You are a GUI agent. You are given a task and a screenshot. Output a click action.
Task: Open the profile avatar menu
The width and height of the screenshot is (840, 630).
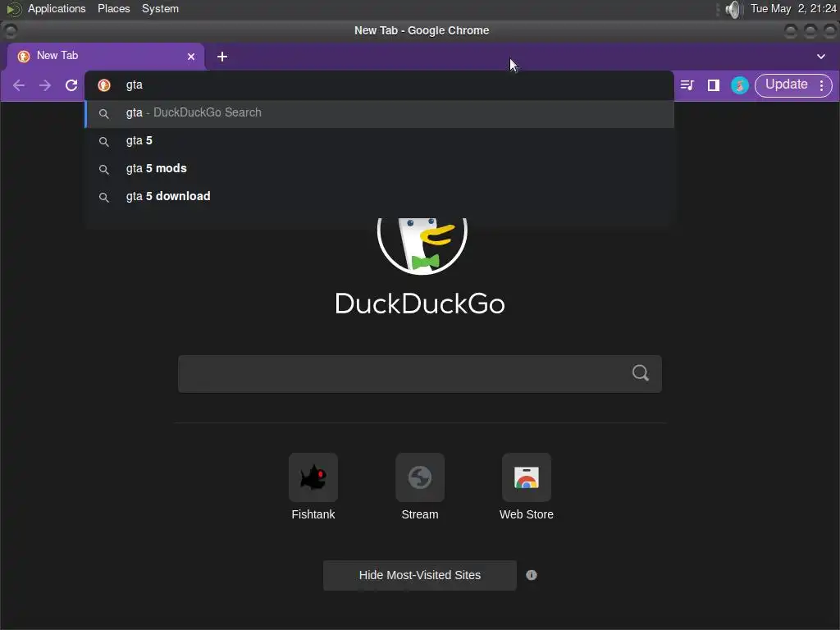(740, 85)
